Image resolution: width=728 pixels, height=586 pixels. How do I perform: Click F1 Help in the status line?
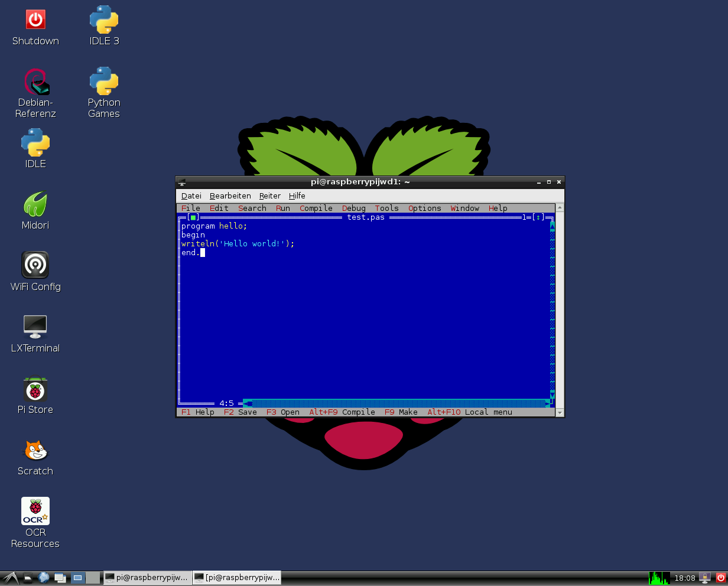pyautogui.click(x=198, y=412)
